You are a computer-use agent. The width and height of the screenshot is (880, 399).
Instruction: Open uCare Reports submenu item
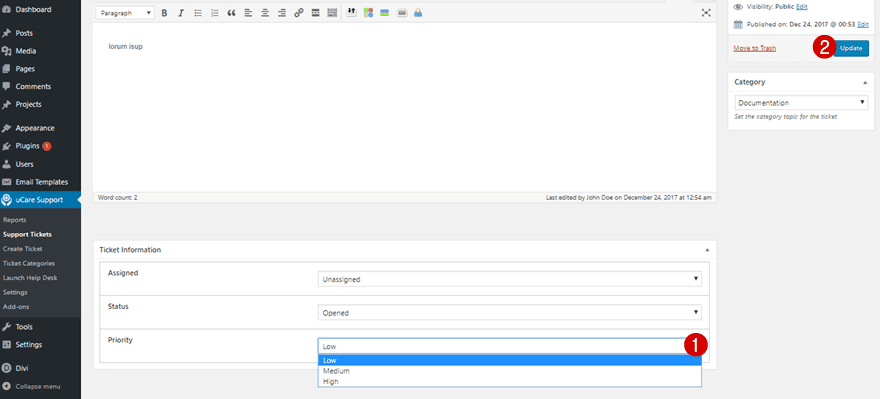pyautogui.click(x=15, y=220)
